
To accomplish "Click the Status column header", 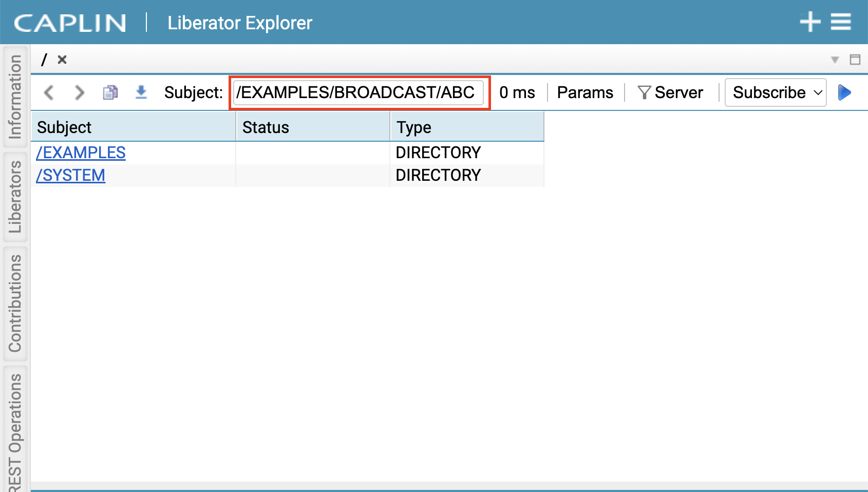I will [x=313, y=127].
